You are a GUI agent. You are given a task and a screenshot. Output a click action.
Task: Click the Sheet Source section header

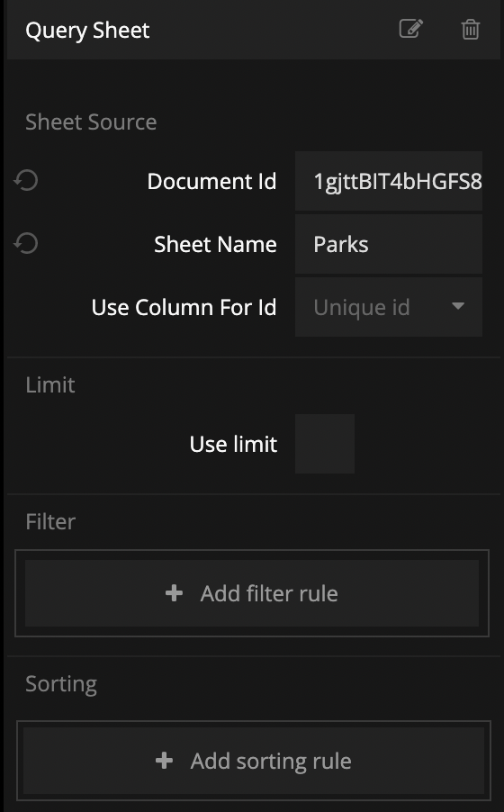pyautogui.click(x=91, y=122)
